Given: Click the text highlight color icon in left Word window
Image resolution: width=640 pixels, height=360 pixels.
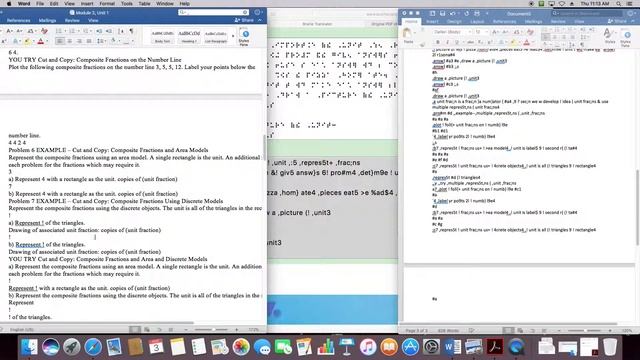Looking at the screenshot, I should pyautogui.click(x=27, y=41).
